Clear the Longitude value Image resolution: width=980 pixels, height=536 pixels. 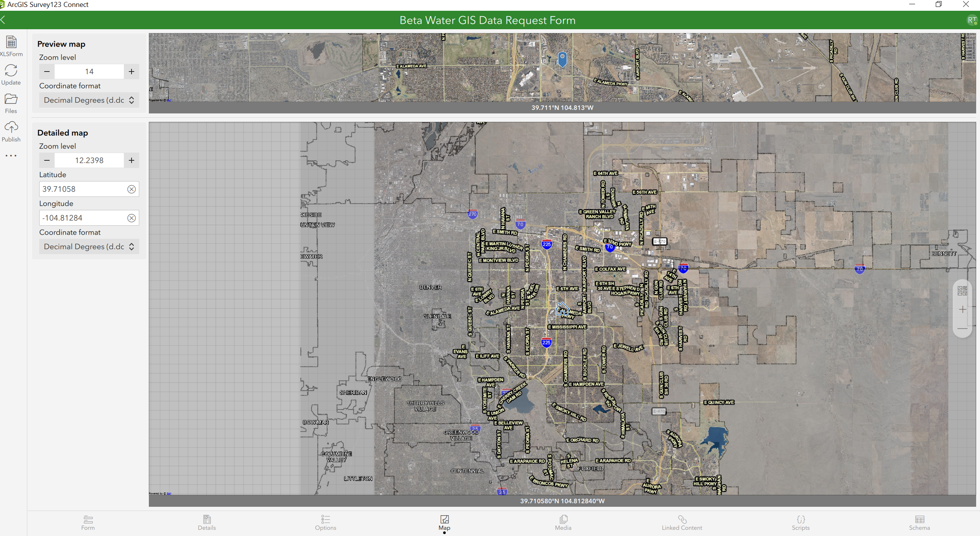tap(132, 218)
